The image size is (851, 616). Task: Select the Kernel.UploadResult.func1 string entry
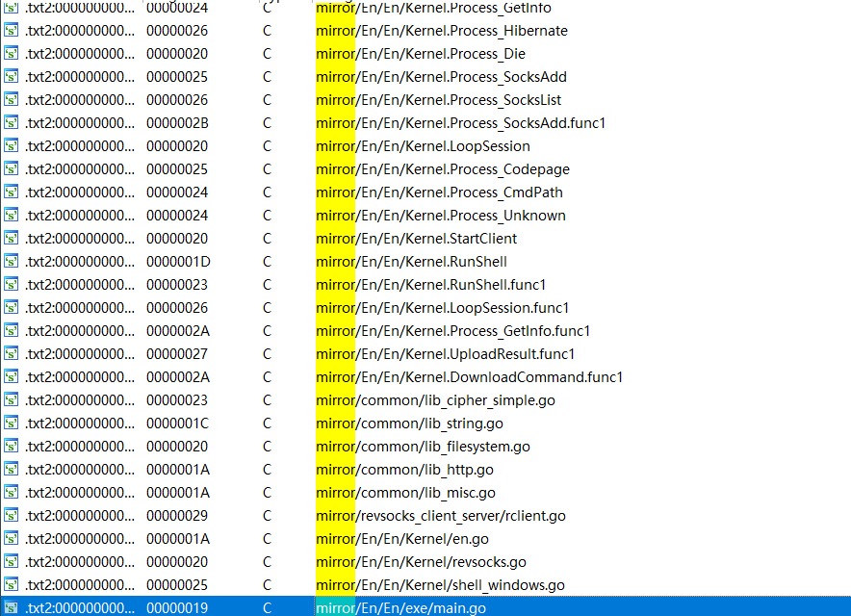click(x=445, y=354)
